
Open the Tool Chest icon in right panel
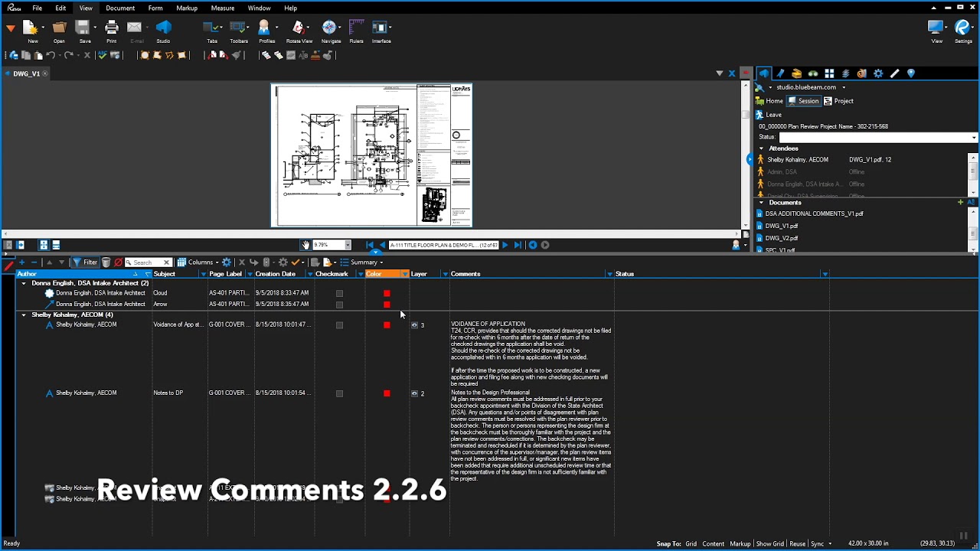796,73
